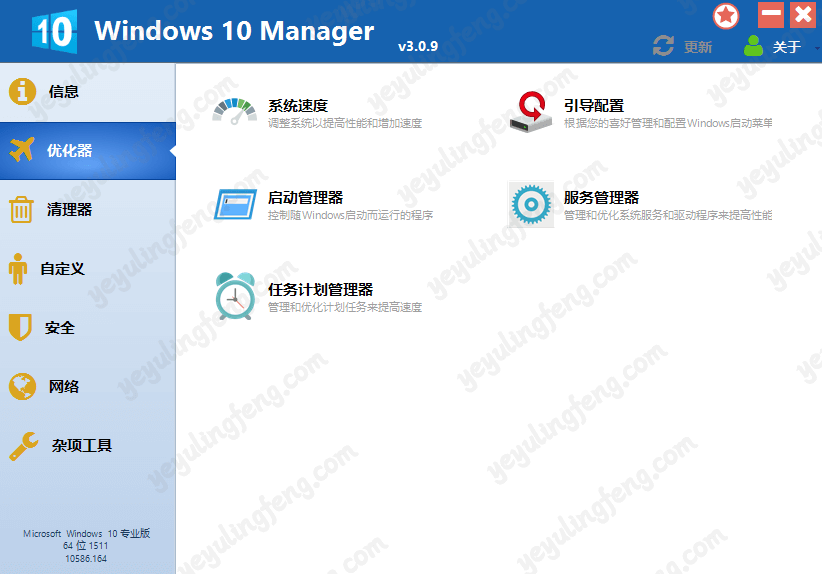Click description 管理和优化计划任务来提高速度
This screenshot has height=574, width=822.
pos(345,307)
